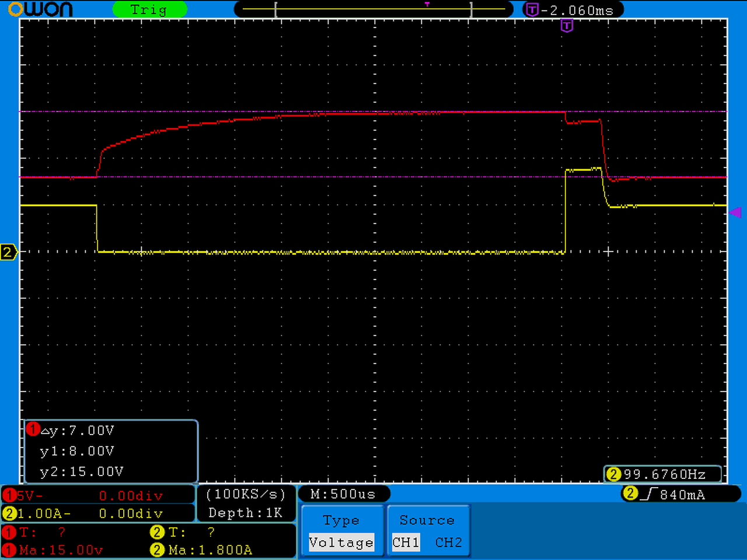Click the horizontal trigger time T icon
Image resolution: width=747 pixels, height=560 pixels.
pyautogui.click(x=532, y=9)
